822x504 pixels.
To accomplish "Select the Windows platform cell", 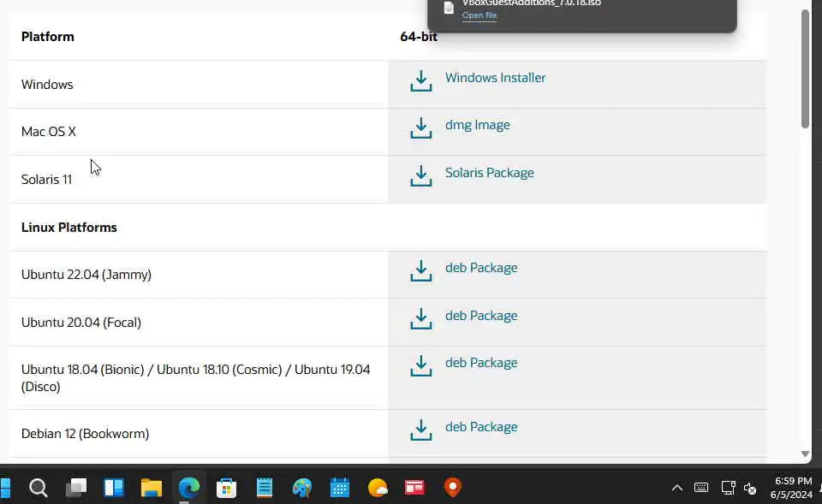I will pyautogui.click(x=198, y=85).
